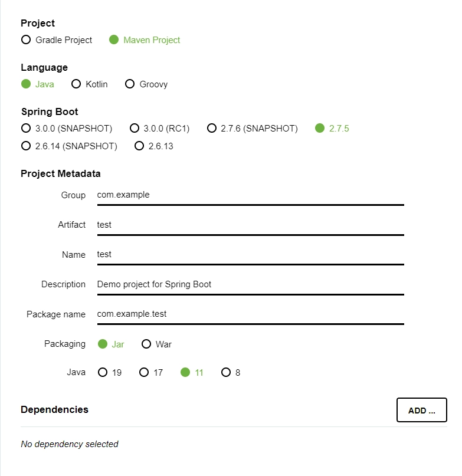Viewport: 462px width, 476px height.
Task: Choose Spring Boot 2.7.6 (SNAPSHOT)
Action: click(x=212, y=128)
